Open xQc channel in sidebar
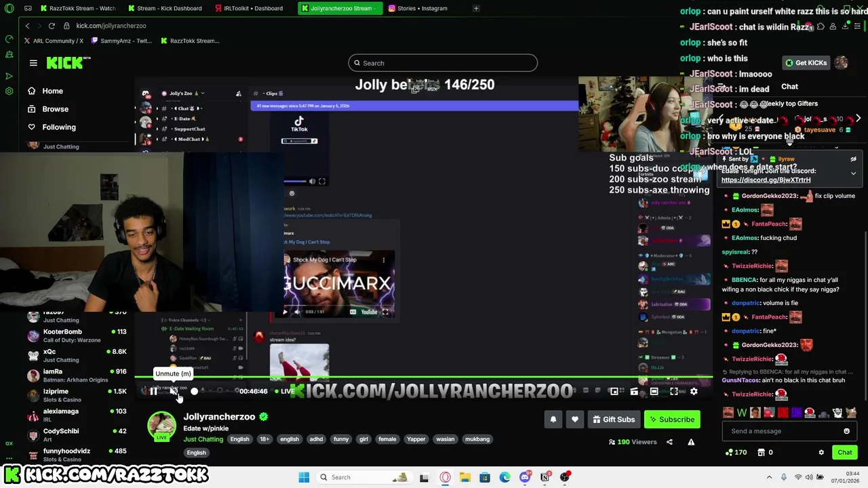 (77, 356)
